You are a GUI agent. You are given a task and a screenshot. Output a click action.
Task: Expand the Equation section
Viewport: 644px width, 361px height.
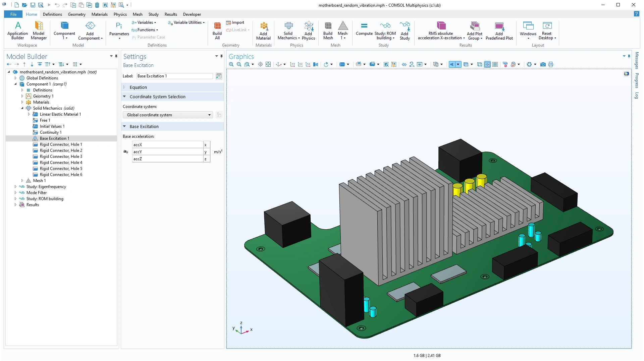tap(138, 87)
